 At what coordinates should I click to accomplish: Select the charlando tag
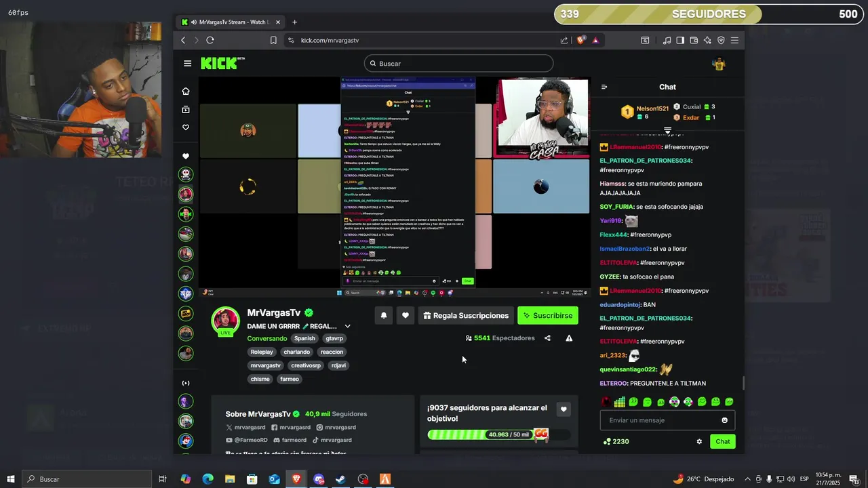pos(297,352)
